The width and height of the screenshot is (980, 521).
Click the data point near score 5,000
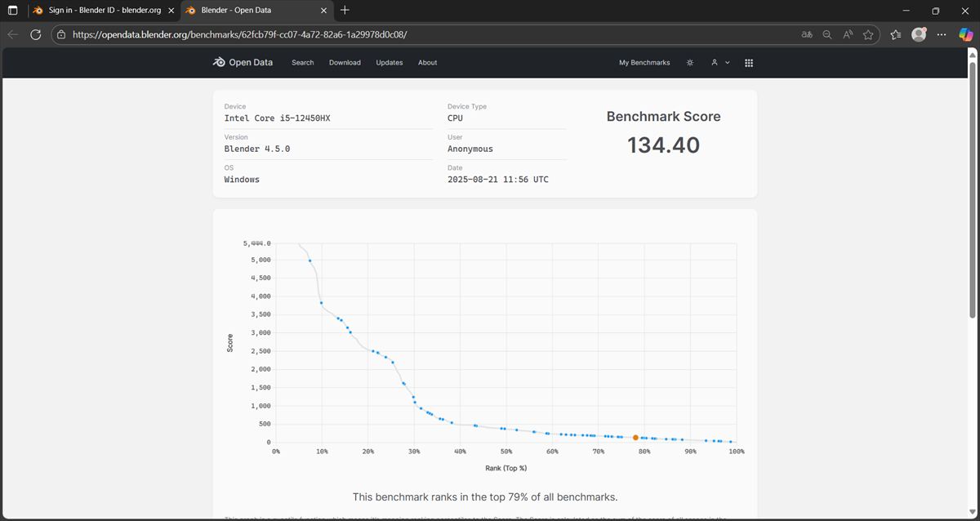310,260
